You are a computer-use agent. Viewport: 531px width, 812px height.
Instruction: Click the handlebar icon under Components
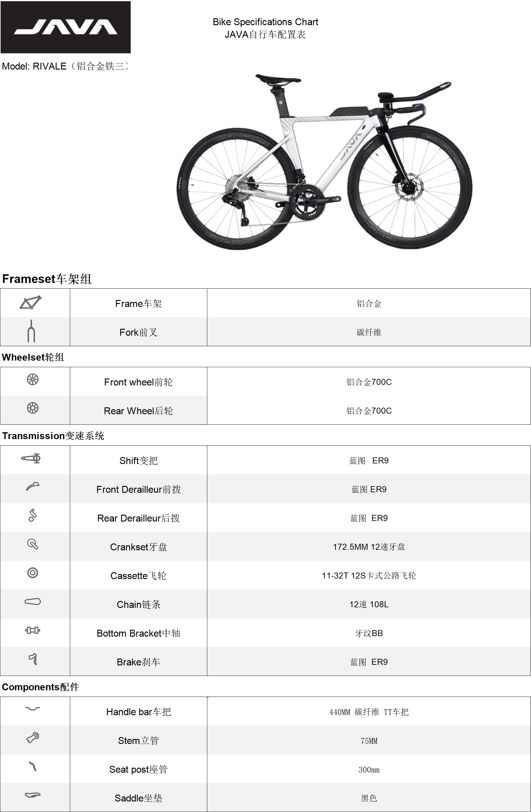coord(33,709)
